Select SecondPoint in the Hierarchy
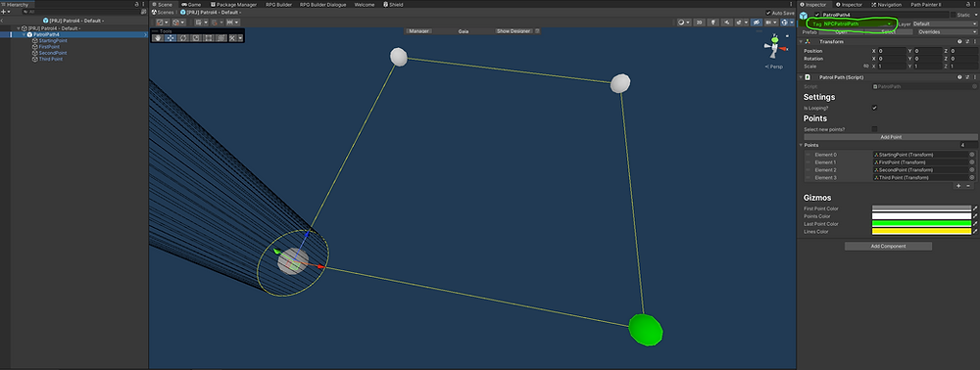Image resolution: width=980 pixels, height=370 pixels. point(53,53)
